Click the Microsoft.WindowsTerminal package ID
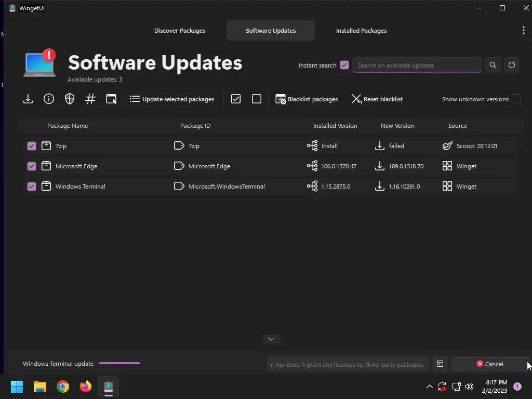 point(227,187)
